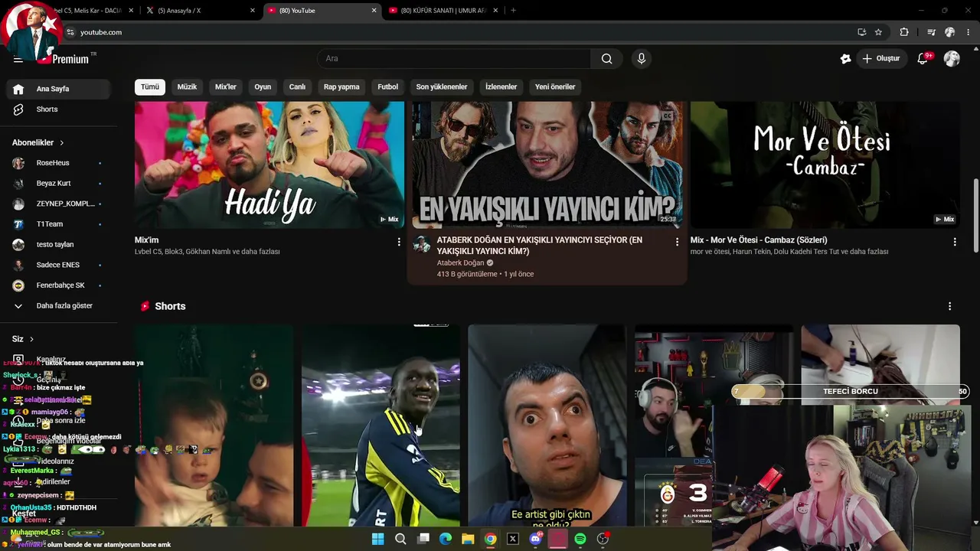This screenshot has height=551, width=980.
Task: Play the EN YAKIŞIKLI YAYINCI KİM thumbnail
Action: click(547, 165)
